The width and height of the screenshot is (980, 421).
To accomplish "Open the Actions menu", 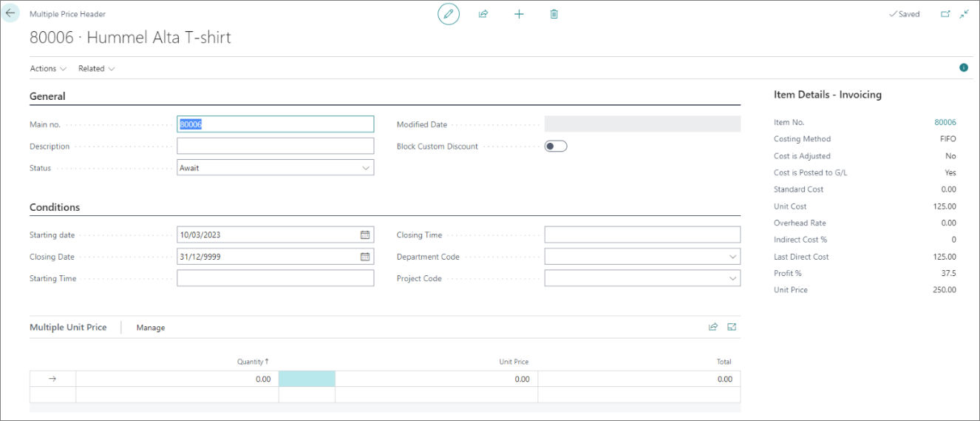I will pos(48,68).
